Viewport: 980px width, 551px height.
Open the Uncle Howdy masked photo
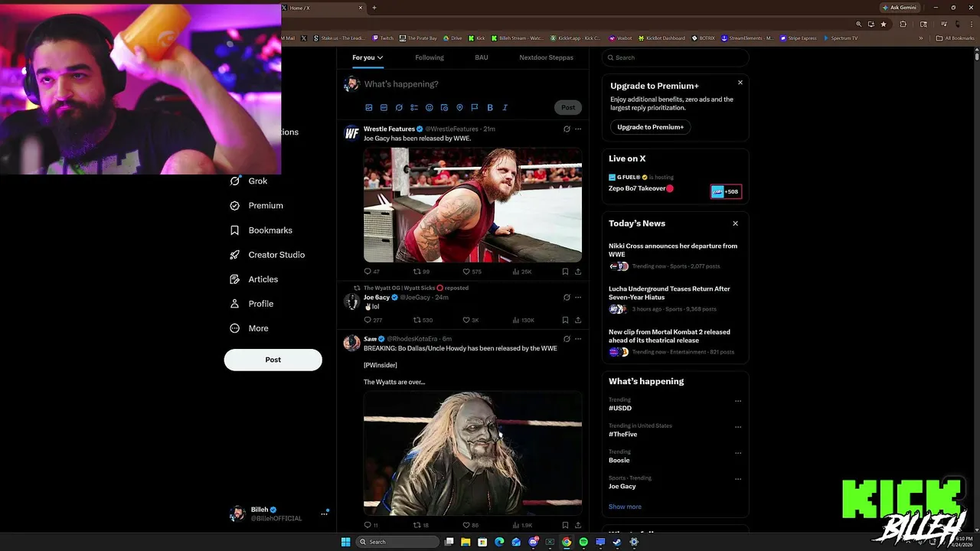coord(472,453)
